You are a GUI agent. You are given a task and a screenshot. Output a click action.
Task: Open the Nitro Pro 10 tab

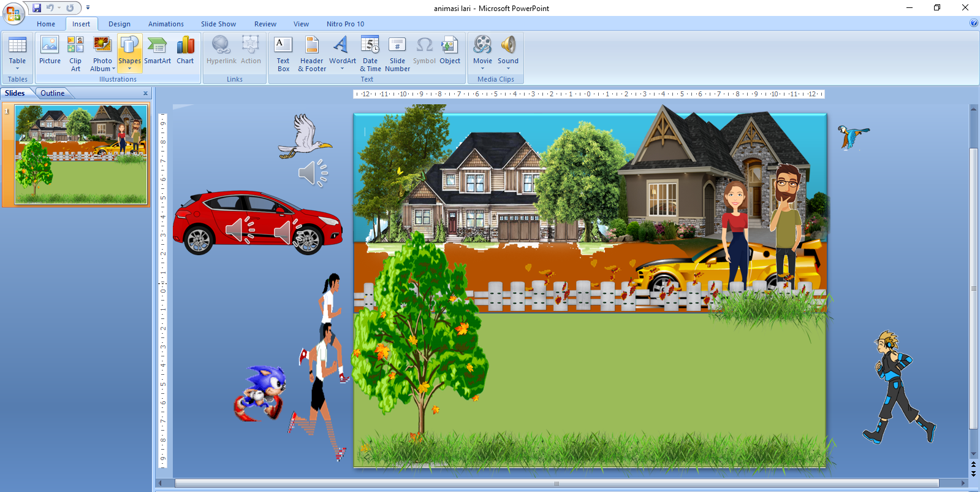tap(345, 24)
